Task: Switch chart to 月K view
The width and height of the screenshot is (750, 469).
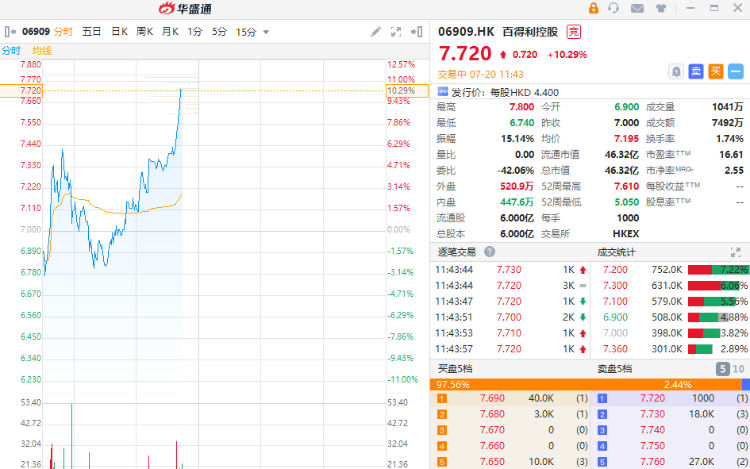Action: (170, 32)
